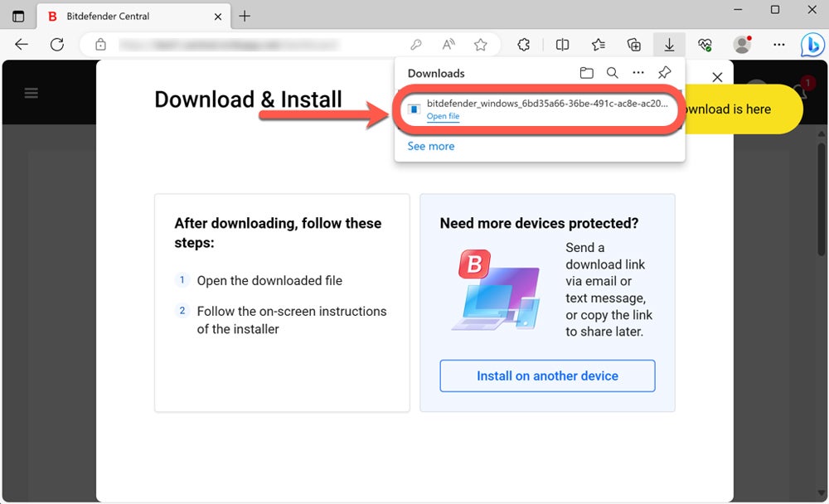Pin the Downloads flyout
The height and width of the screenshot is (504, 829).
point(663,73)
